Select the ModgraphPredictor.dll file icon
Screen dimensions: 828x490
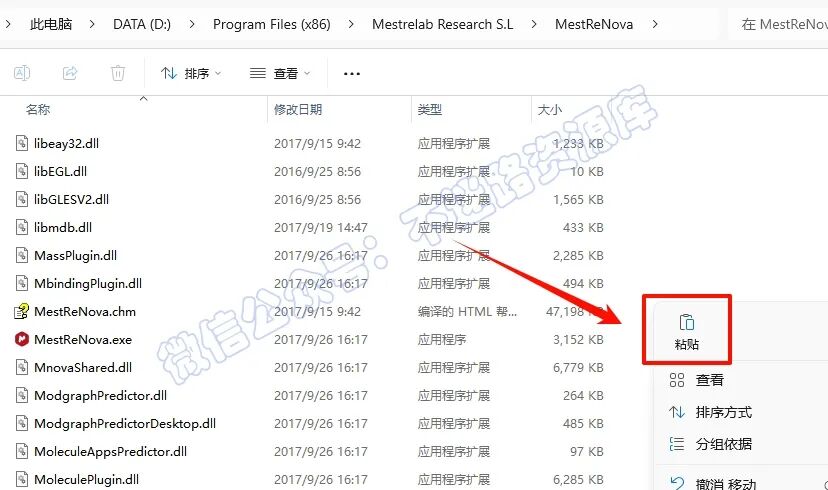pos(22,395)
